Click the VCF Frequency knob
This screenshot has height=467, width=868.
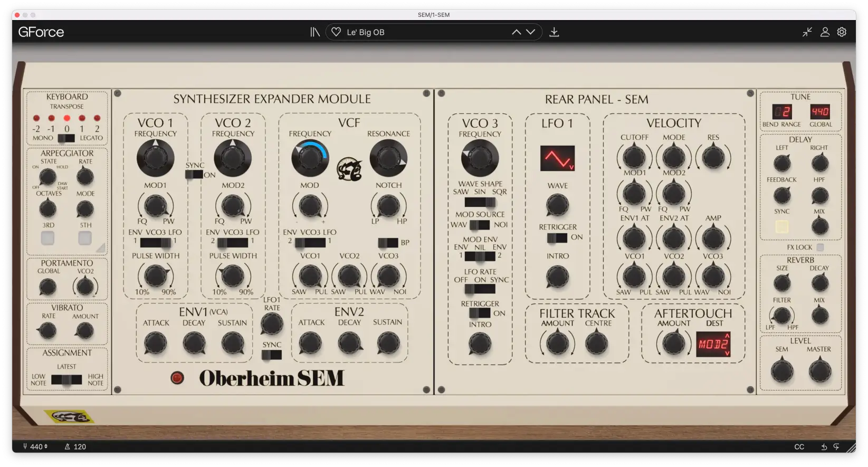coord(310,158)
